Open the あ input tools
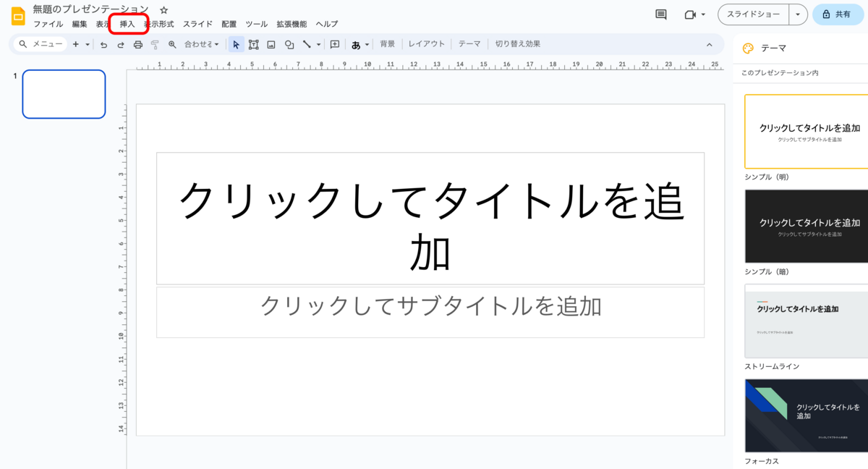 [356, 44]
